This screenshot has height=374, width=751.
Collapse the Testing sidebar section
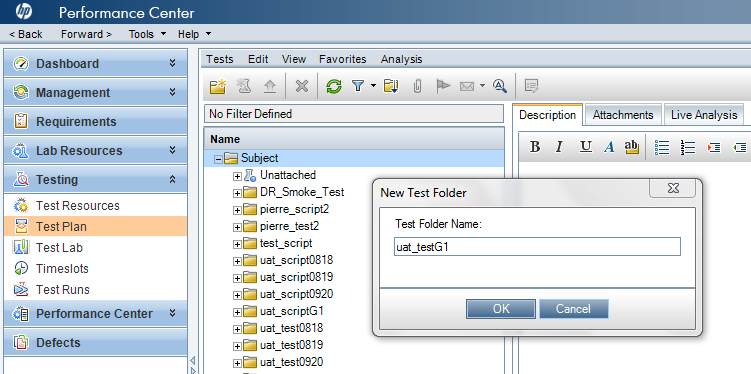172,180
